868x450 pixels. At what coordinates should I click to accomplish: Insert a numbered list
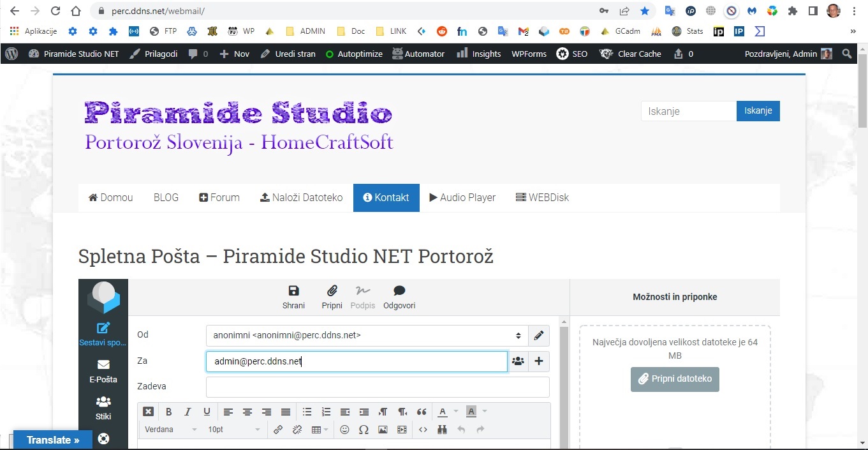point(326,412)
